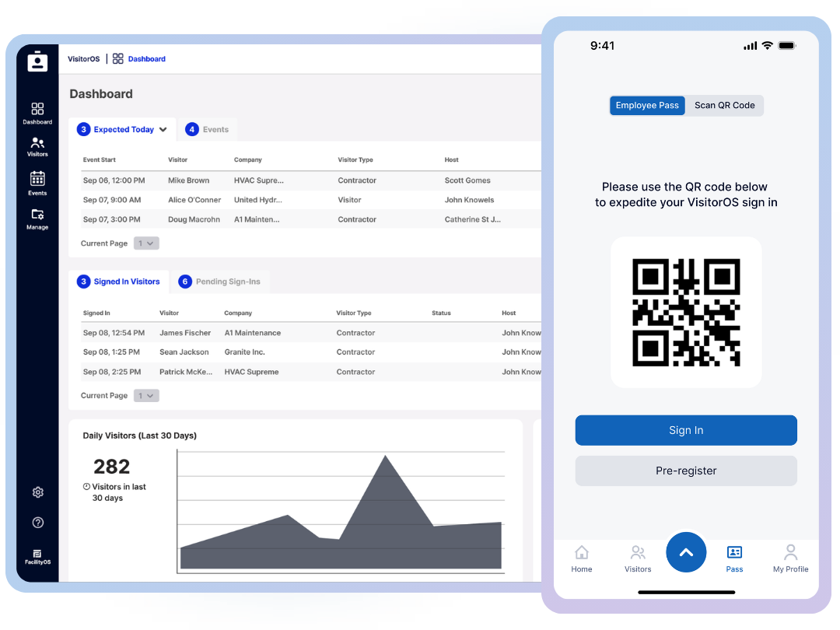This screenshot has height=630, width=840.
Task: Open Current Page dropdown under Expected Today
Action: pos(146,243)
